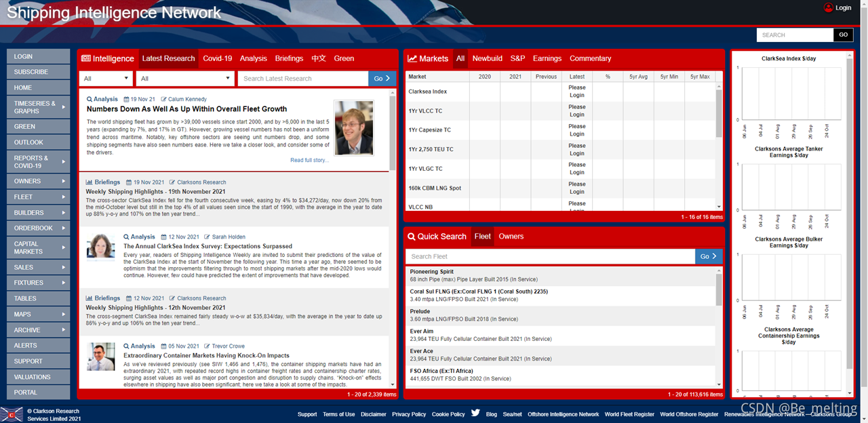
Task: Click the Intelligence panel newspaper icon
Action: tap(86, 58)
